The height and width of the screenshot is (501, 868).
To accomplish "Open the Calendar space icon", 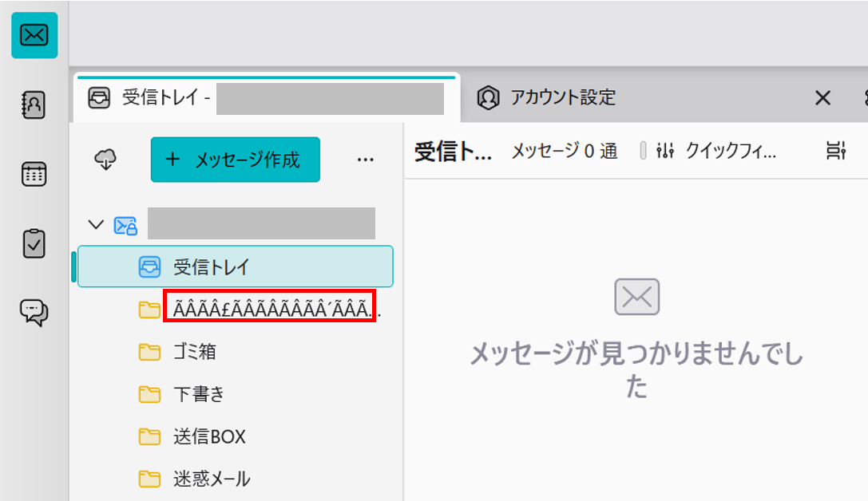I will tap(34, 174).
